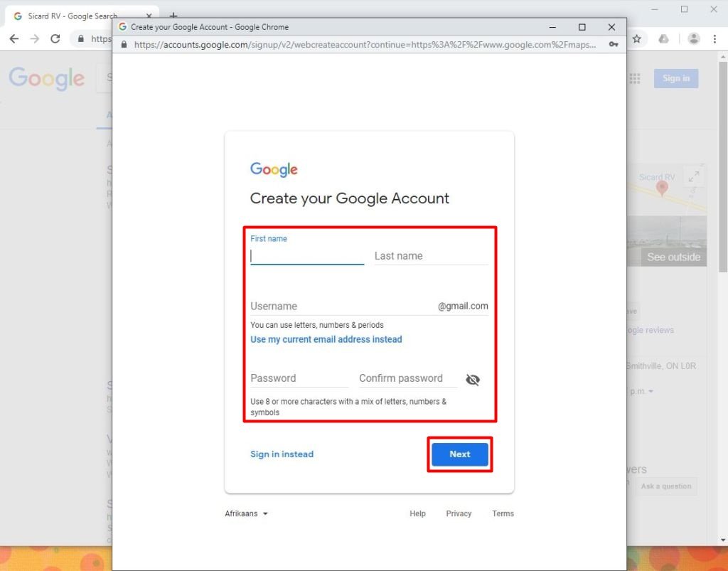Click the Username input field
Screen dimensions: 728x571
[343, 306]
